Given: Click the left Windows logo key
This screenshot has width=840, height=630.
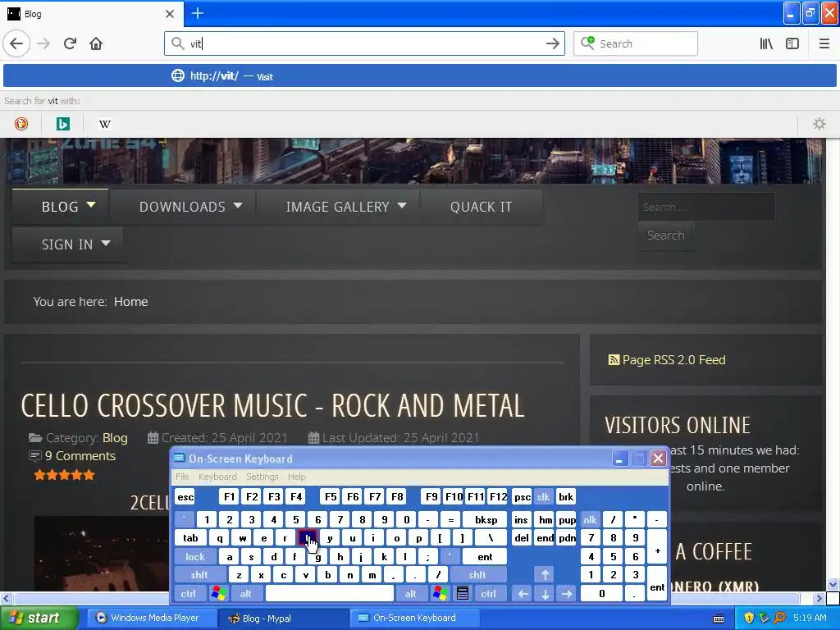Looking at the screenshot, I should tap(218, 594).
